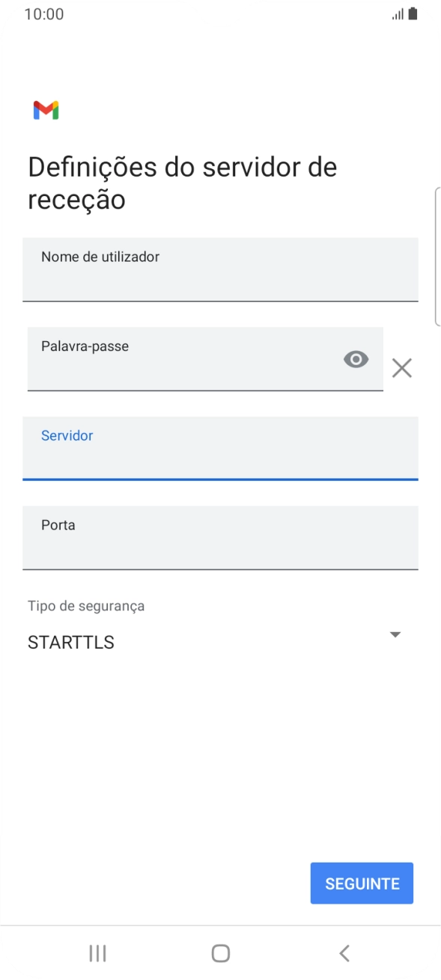Click the dropdown arrow next to STARTTLS

(395, 634)
